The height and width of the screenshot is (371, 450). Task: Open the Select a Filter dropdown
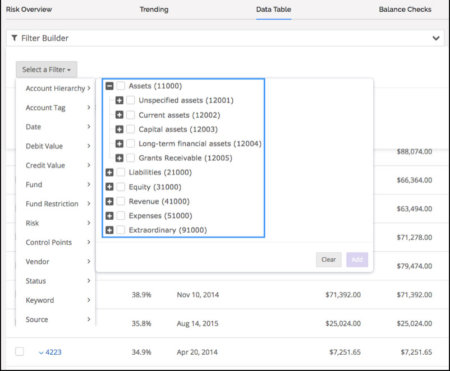pyautogui.click(x=46, y=69)
